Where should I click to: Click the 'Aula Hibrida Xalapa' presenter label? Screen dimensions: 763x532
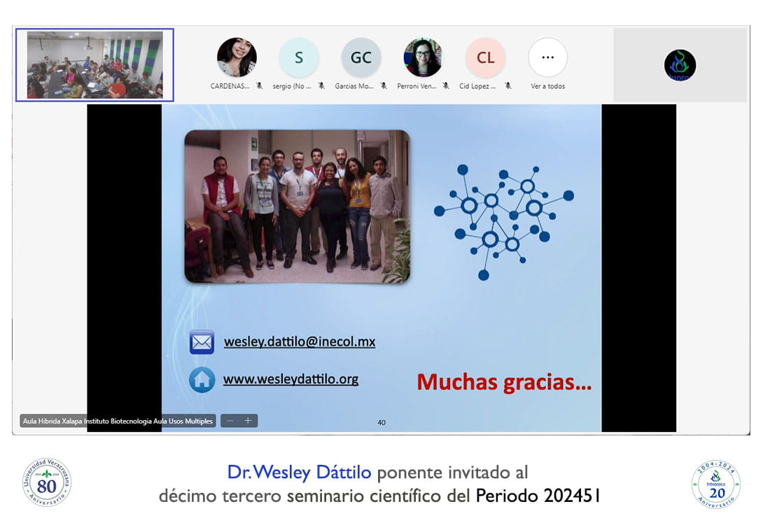coord(118,421)
